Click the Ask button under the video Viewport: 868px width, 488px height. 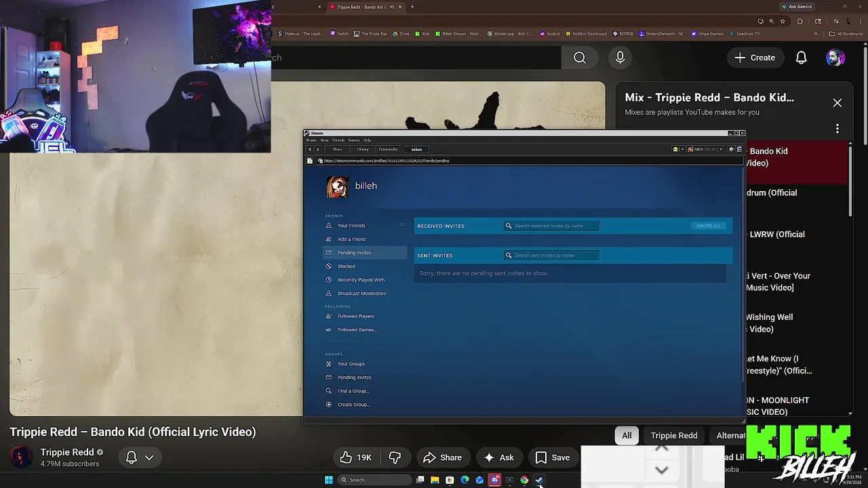[x=498, y=457]
